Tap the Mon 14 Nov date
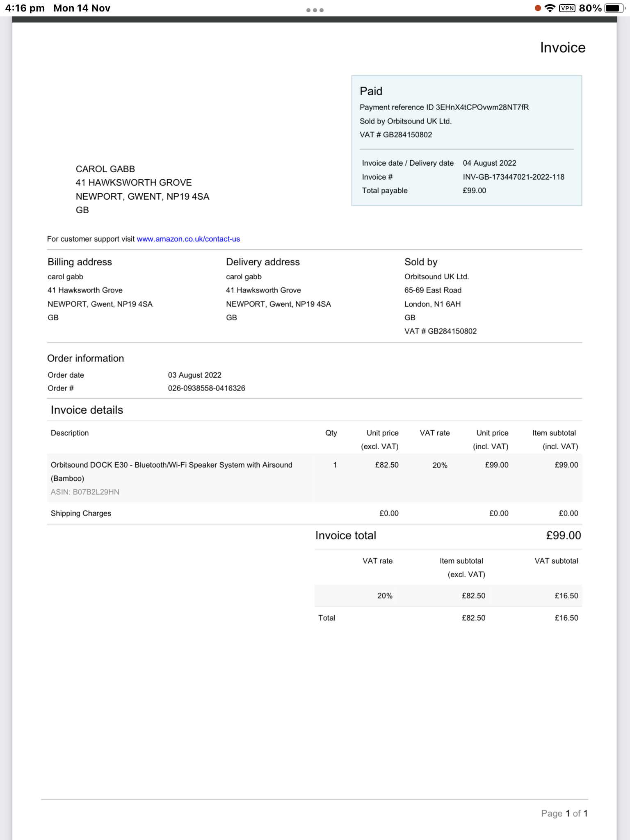The height and width of the screenshot is (840, 630). [x=82, y=8]
